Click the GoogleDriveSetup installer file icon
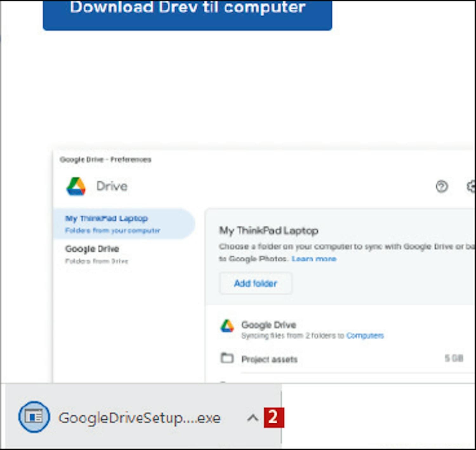This screenshot has height=450, width=476. (x=34, y=417)
